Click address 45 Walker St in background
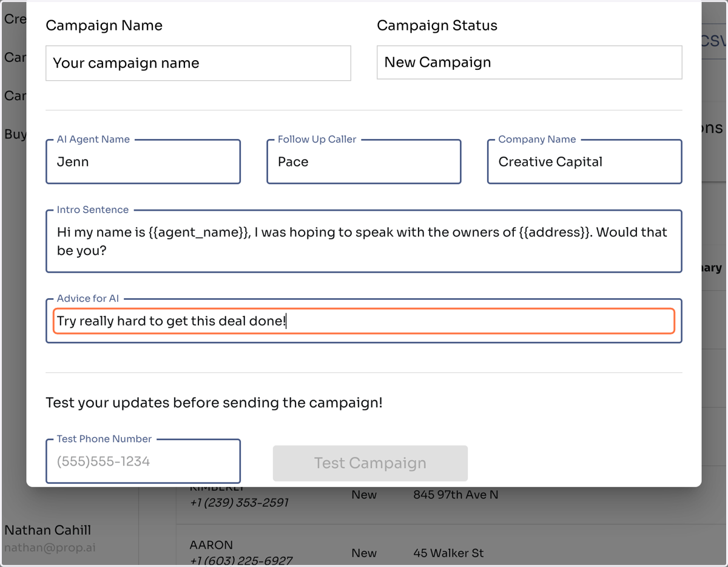 point(448,553)
